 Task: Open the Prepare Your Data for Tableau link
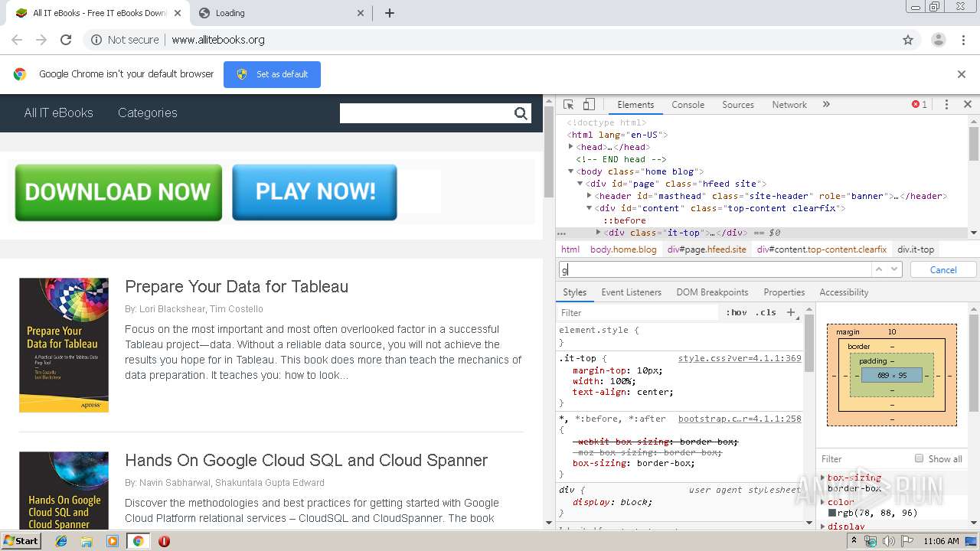[x=237, y=286]
